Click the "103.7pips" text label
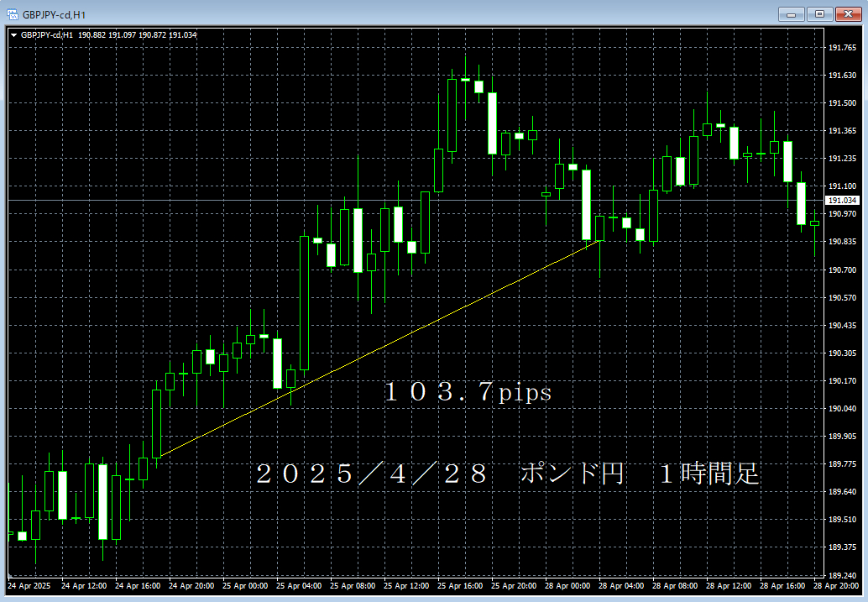Viewport: 868px width, 602px height. [468, 392]
